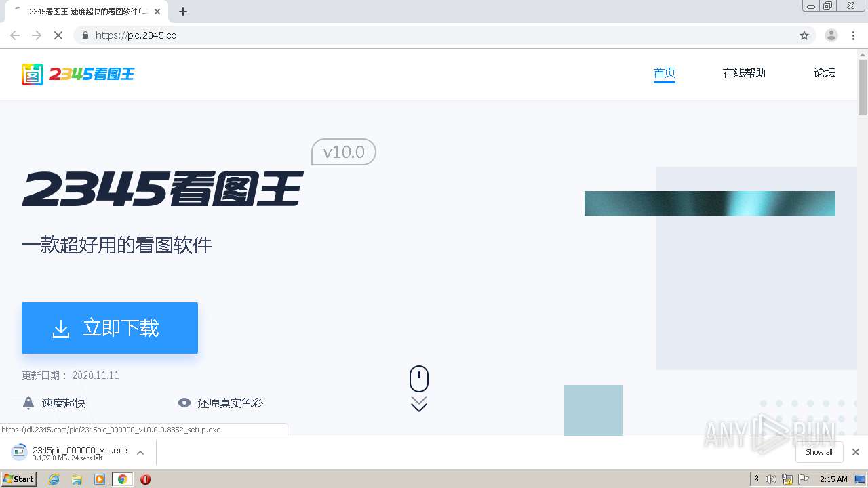
Task: Open the Action Center flag tray icon
Action: coord(804,479)
